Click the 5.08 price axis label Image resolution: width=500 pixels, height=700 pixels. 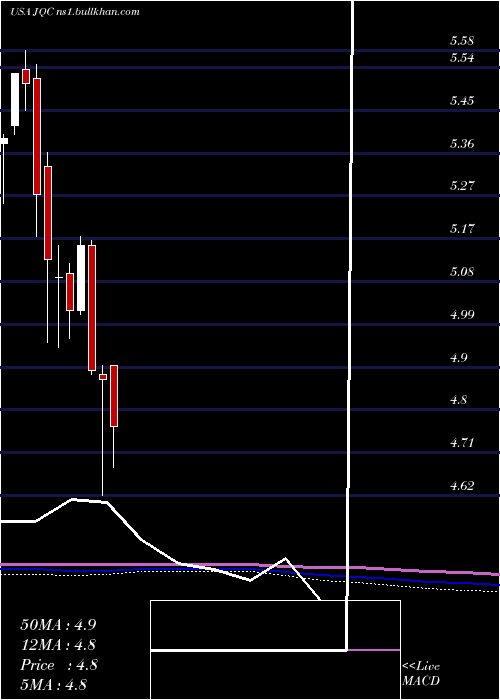462,272
